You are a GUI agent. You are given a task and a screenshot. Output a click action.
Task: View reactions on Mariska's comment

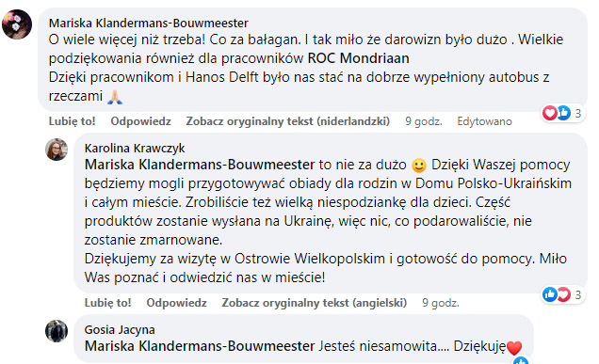click(562, 113)
